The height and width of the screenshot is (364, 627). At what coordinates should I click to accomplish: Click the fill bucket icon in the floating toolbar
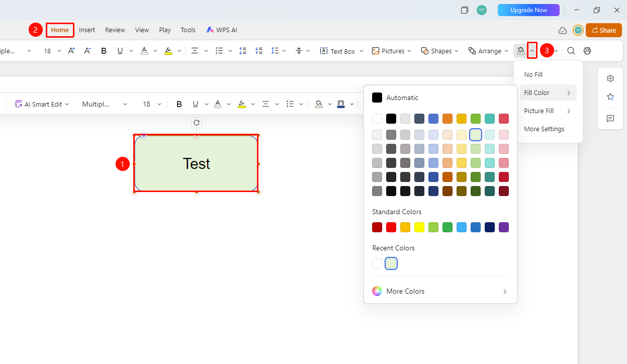pyautogui.click(x=318, y=104)
